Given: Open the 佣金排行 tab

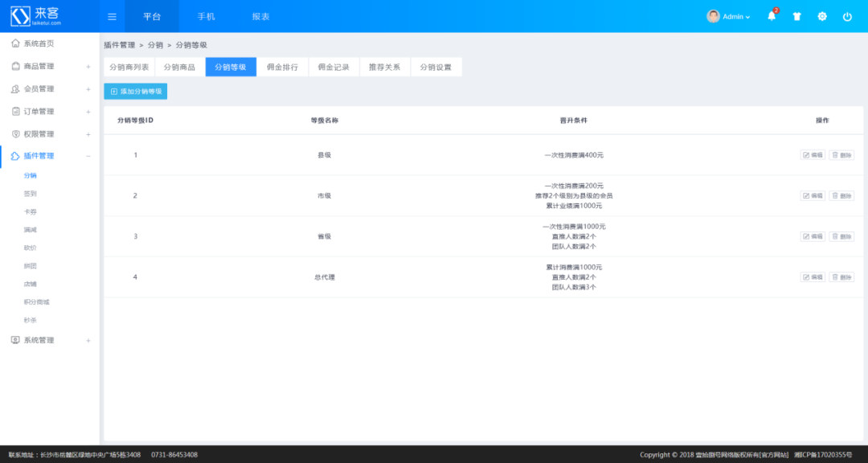Looking at the screenshot, I should pos(282,67).
